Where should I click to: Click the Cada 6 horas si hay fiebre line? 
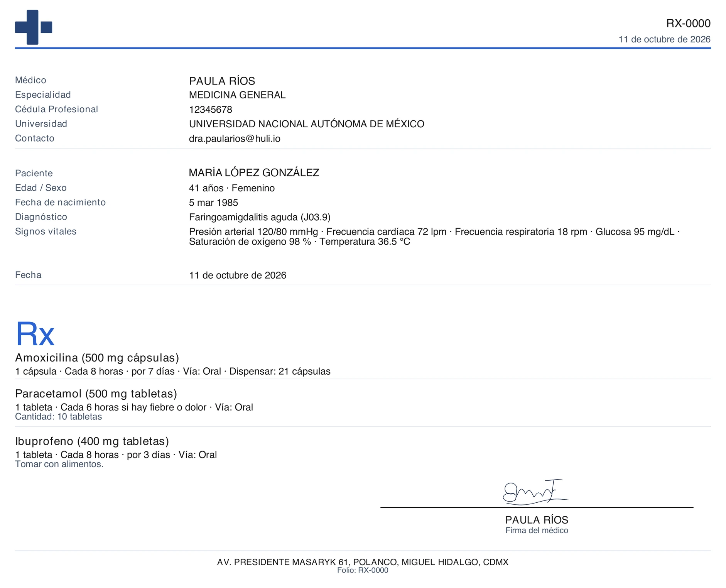pyautogui.click(x=134, y=407)
